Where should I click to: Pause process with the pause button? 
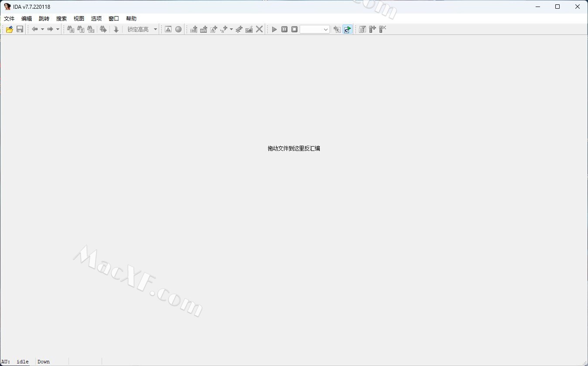coord(284,29)
